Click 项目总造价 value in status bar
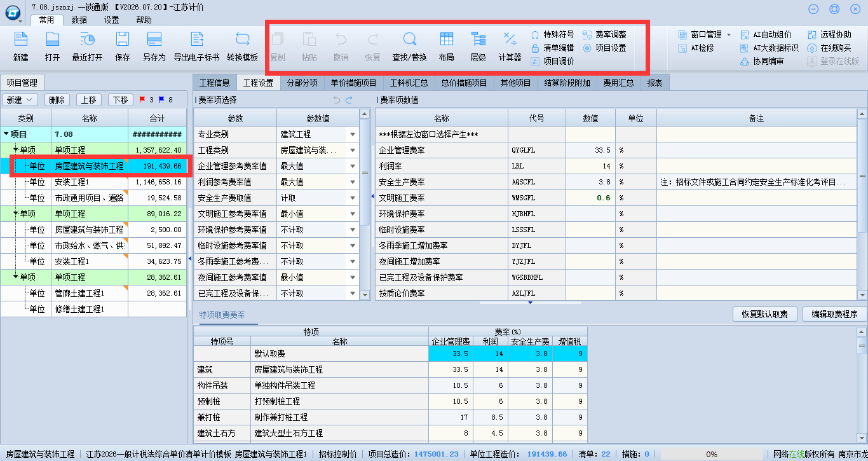The height and width of the screenshot is (461, 868). 436,455
